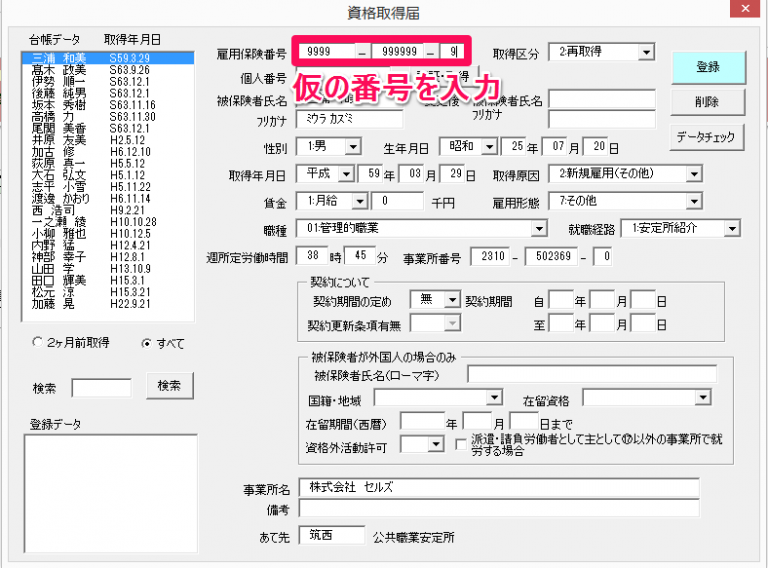The image size is (768, 568).
Task: Open the 資格外活動許可 dropdown
Action: (435, 444)
